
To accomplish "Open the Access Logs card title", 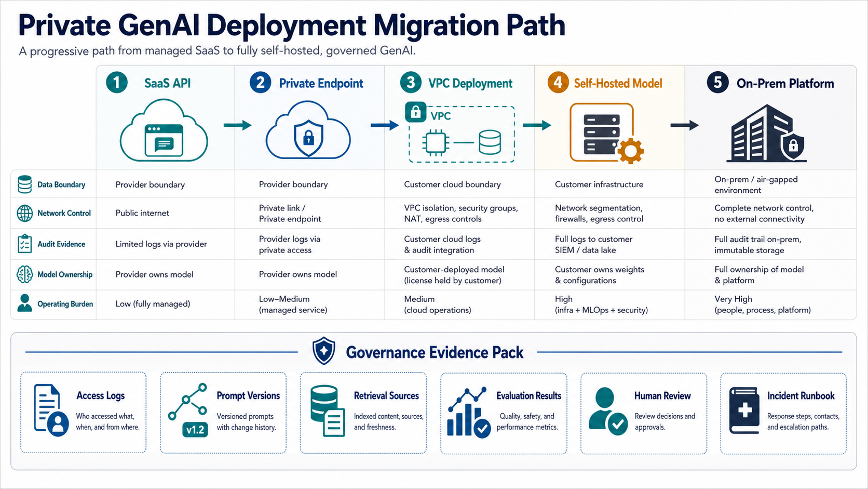I will pos(101,395).
